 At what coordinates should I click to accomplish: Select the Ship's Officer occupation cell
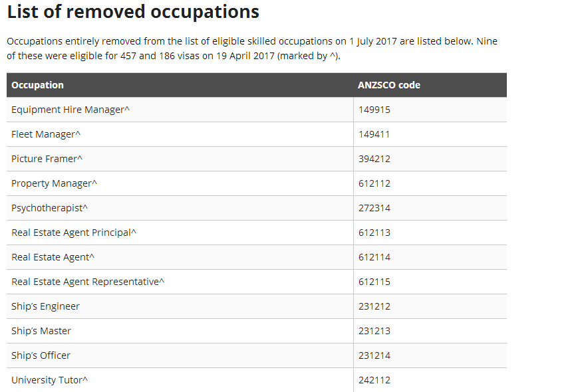pyautogui.click(x=41, y=355)
